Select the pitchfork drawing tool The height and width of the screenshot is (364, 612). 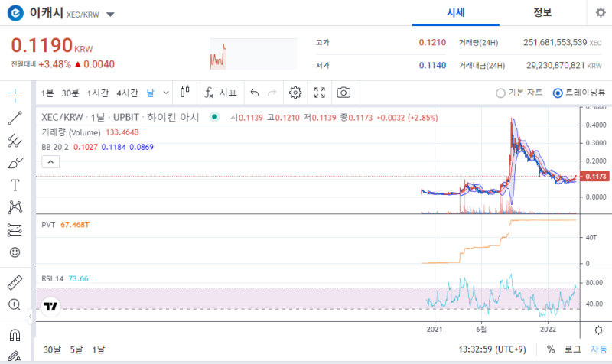tap(15, 141)
